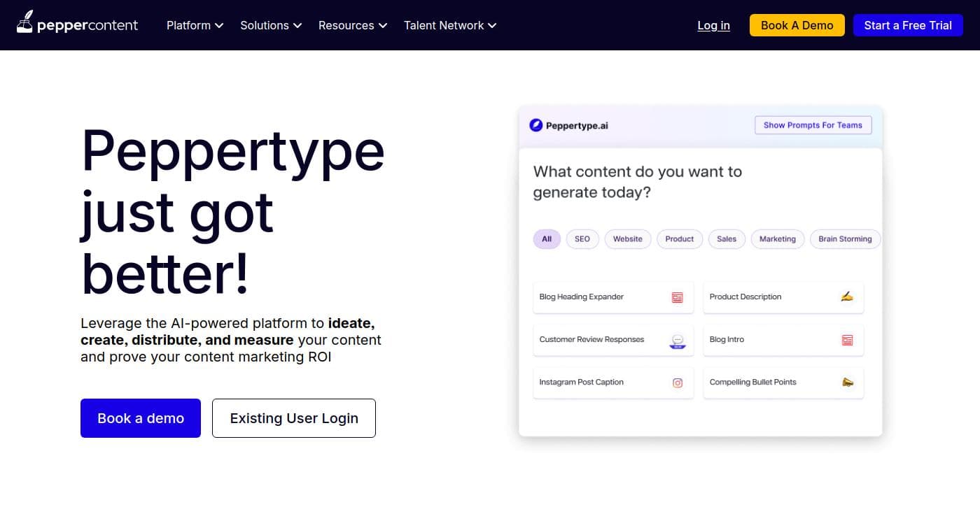The height and width of the screenshot is (514, 980).
Task: Click the Peppertype.ai circular logo icon
Action: pos(535,125)
